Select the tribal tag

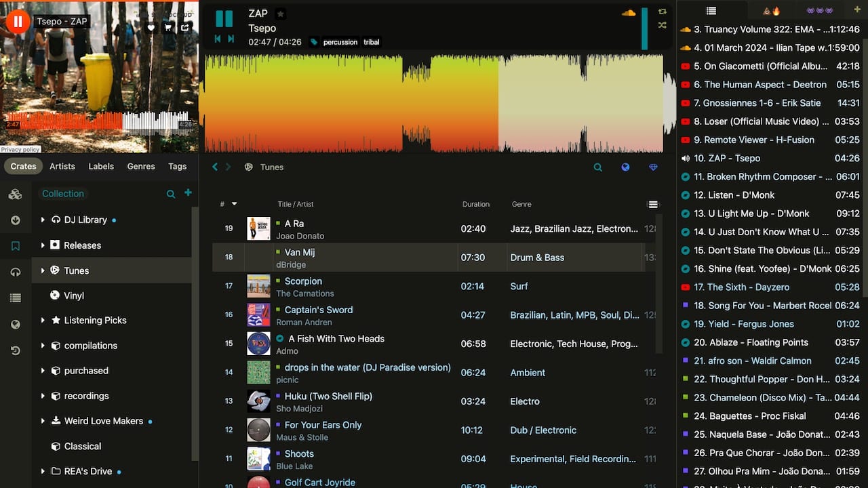tap(372, 42)
